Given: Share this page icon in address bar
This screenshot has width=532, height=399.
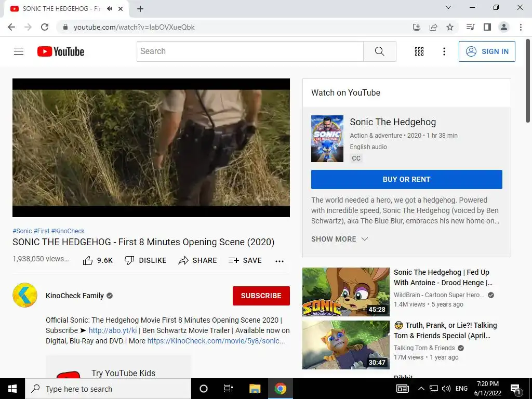Looking at the screenshot, I should pyautogui.click(x=433, y=27).
